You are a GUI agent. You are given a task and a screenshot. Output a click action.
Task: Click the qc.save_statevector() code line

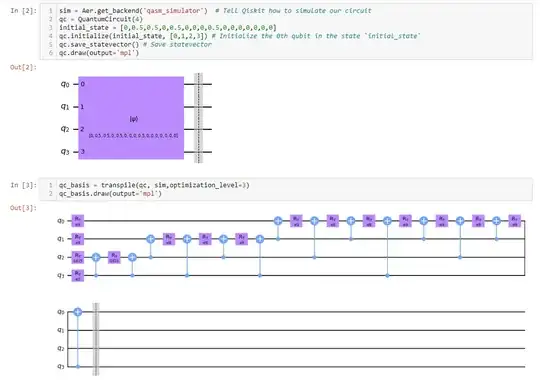(x=135, y=44)
